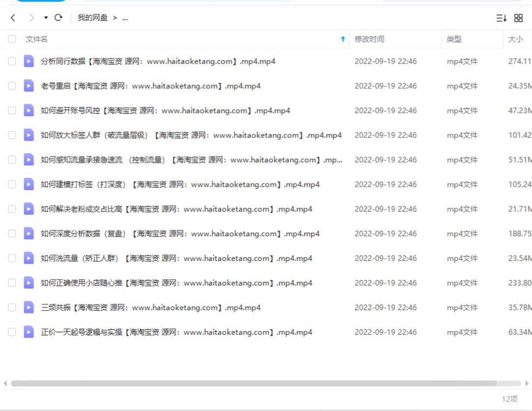Click the 63.34M size value

520,332
